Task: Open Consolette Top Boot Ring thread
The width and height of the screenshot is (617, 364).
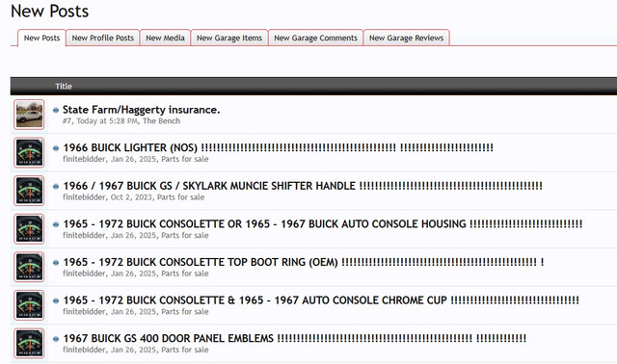Action: 304,262
